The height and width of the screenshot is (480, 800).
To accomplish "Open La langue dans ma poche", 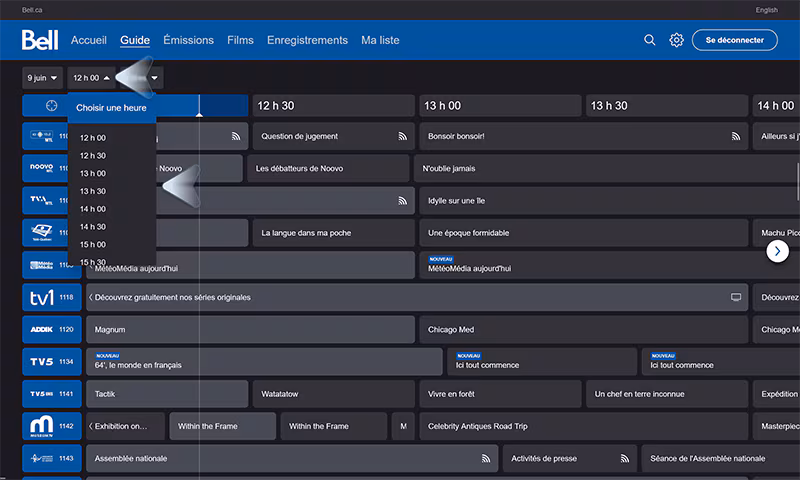I will (334, 233).
